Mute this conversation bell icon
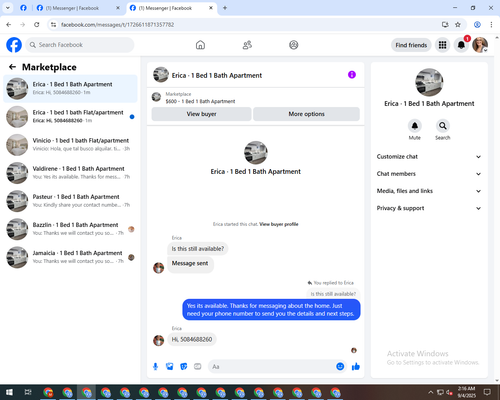Screen dimensions: 500x400 tap(415, 126)
